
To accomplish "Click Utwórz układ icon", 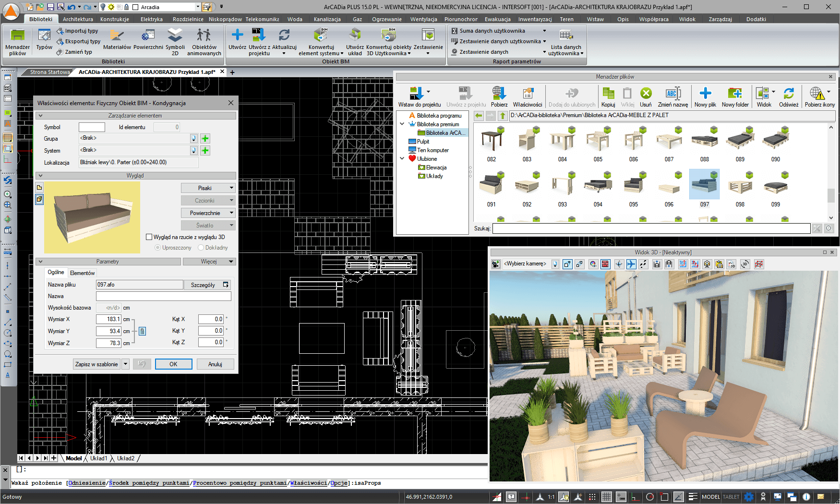I will tap(355, 42).
